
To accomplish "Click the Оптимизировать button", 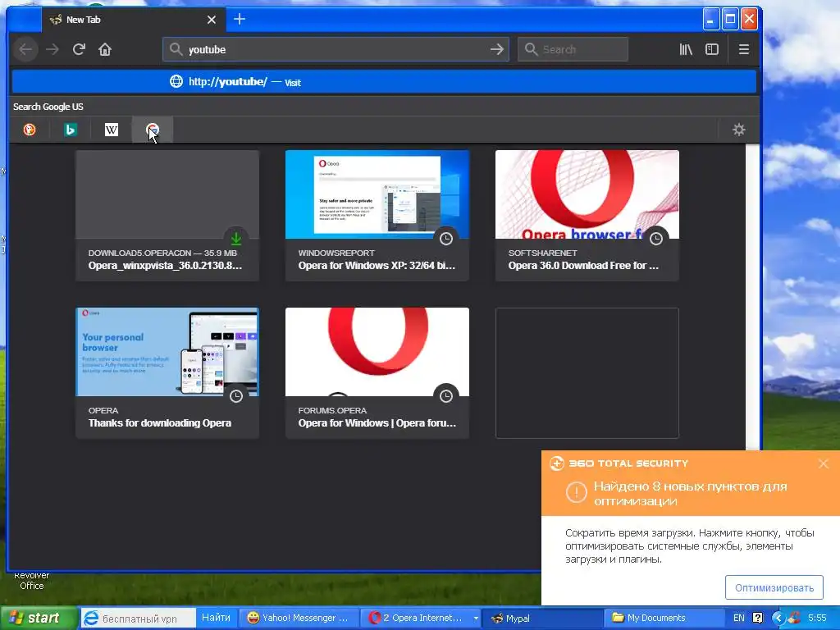I will 774,587.
